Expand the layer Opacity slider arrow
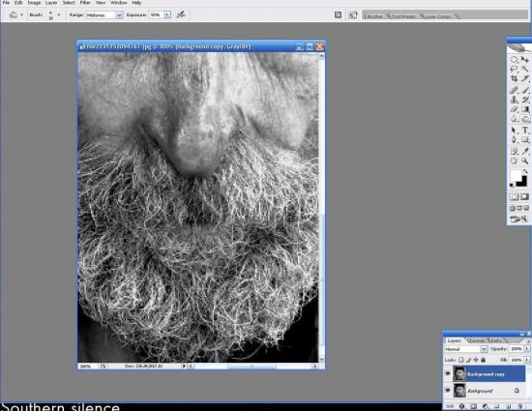This screenshot has width=532, height=411. [527, 348]
